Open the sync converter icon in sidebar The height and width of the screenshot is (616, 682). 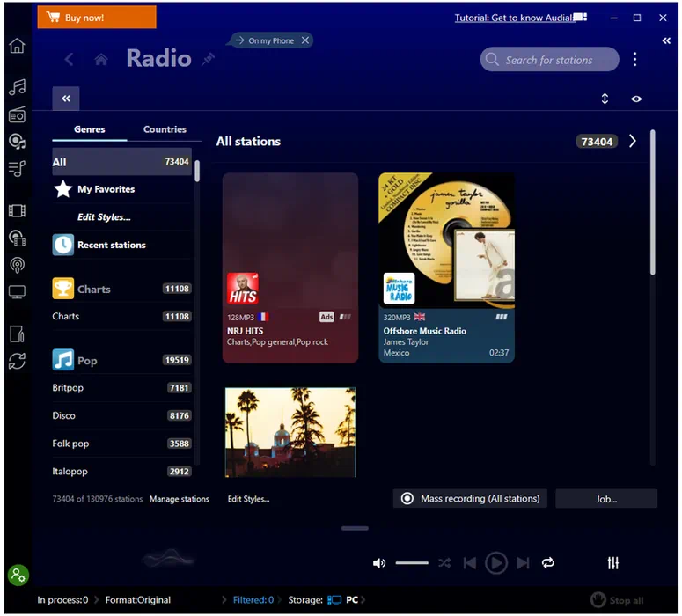[x=17, y=361]
